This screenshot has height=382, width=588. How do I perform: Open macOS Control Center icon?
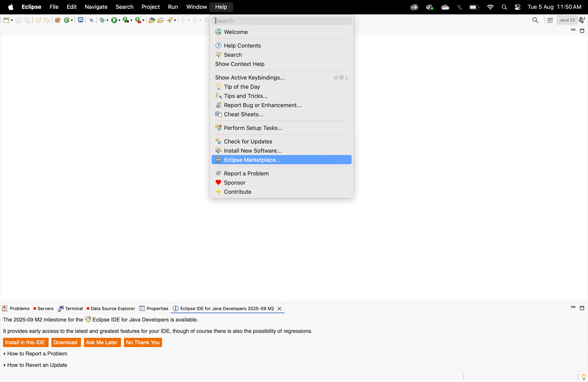518,7
